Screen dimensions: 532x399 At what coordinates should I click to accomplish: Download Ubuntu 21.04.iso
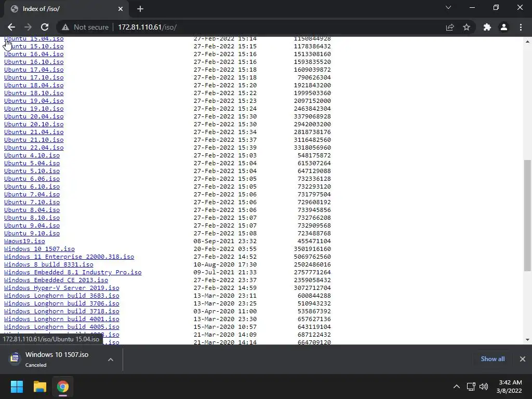click(x=34, y=132)
